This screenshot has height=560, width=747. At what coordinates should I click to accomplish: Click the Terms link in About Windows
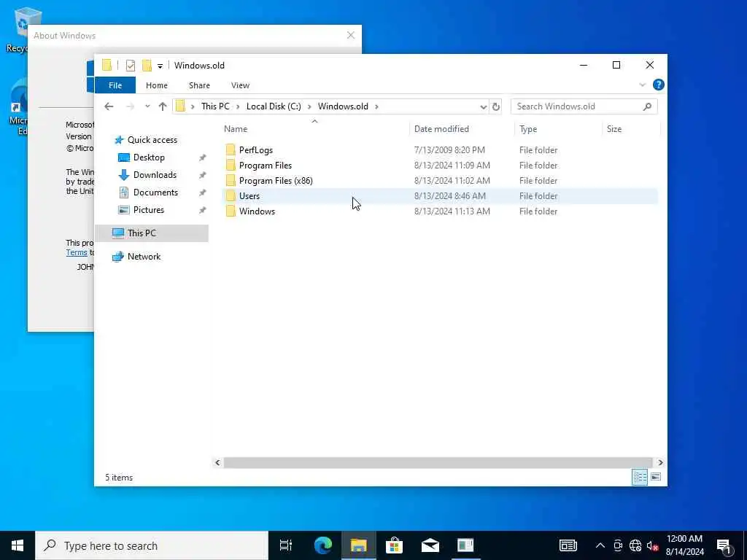tap(76, 252)
